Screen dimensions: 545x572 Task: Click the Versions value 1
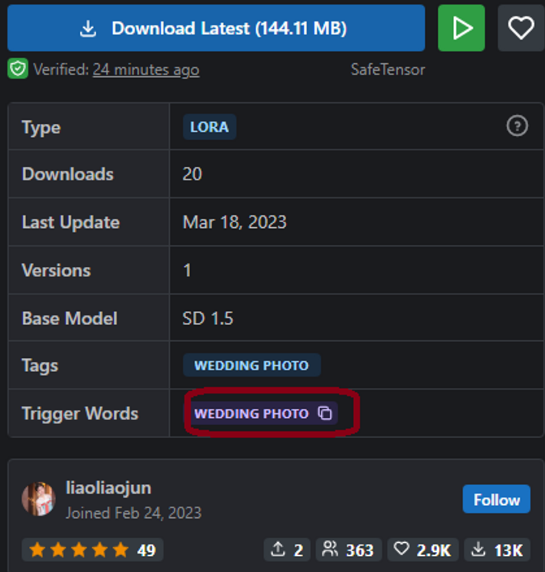click(187, 270)
